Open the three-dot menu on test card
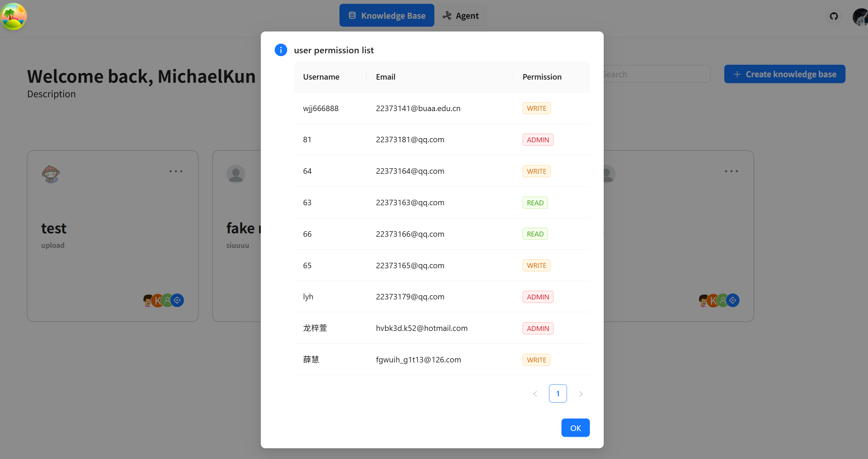 click(176, 171)
